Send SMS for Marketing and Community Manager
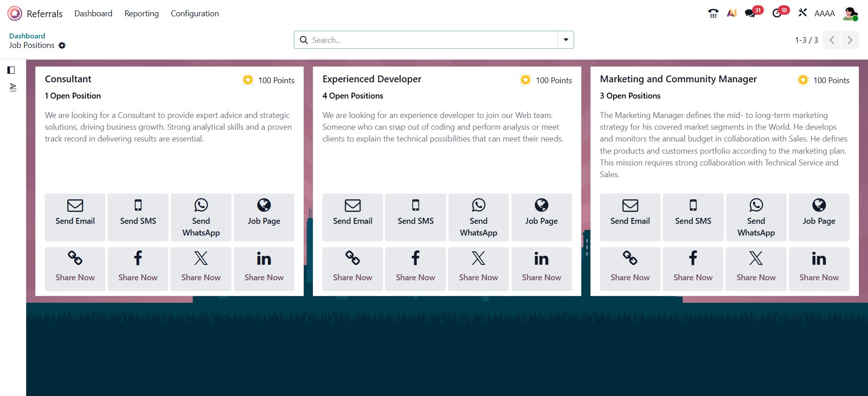The height and width of the screenshot is (396, 868). pyautogui.click(x=693, y=217)
